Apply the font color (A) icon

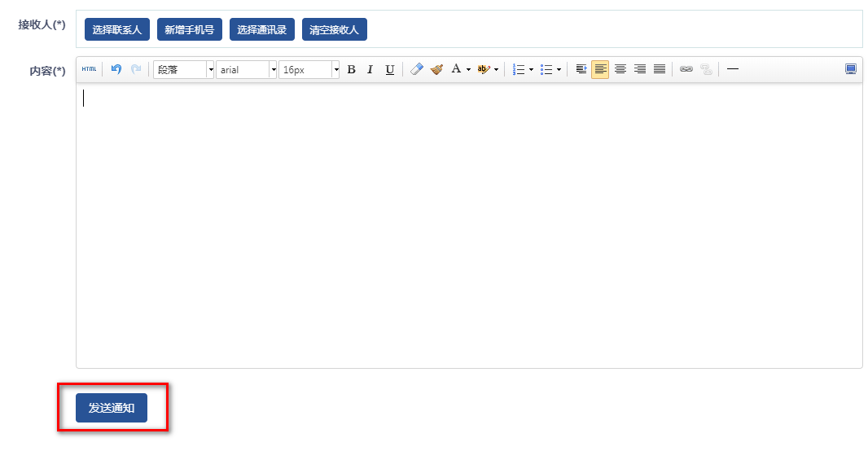[456, 69]
